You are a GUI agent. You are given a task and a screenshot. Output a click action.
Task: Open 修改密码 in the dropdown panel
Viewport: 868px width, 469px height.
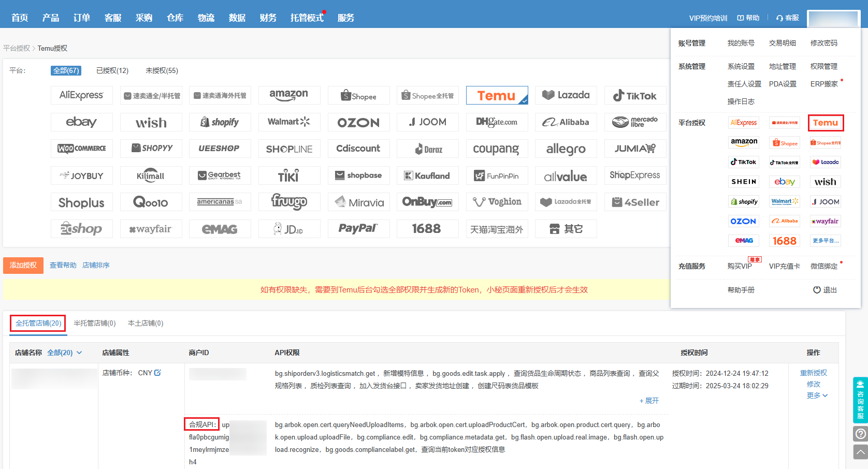click(824, 43)
